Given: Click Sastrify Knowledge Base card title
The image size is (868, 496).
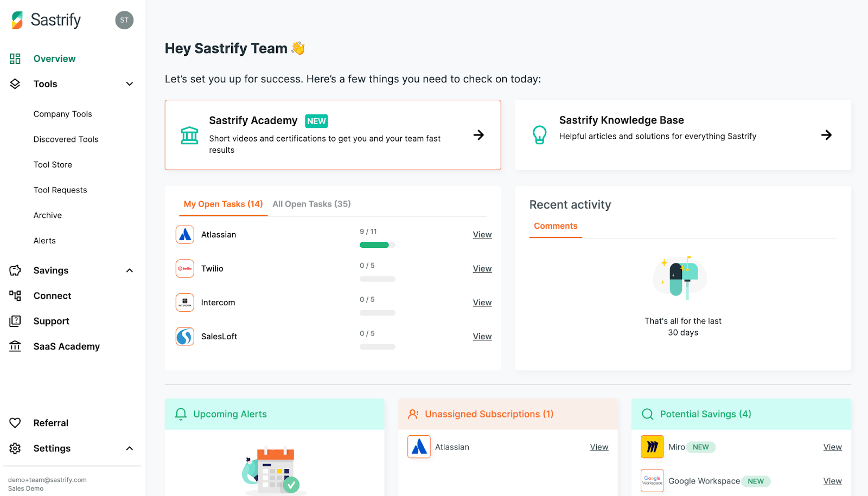Looking at the screenshot, I should pos(621,120).
